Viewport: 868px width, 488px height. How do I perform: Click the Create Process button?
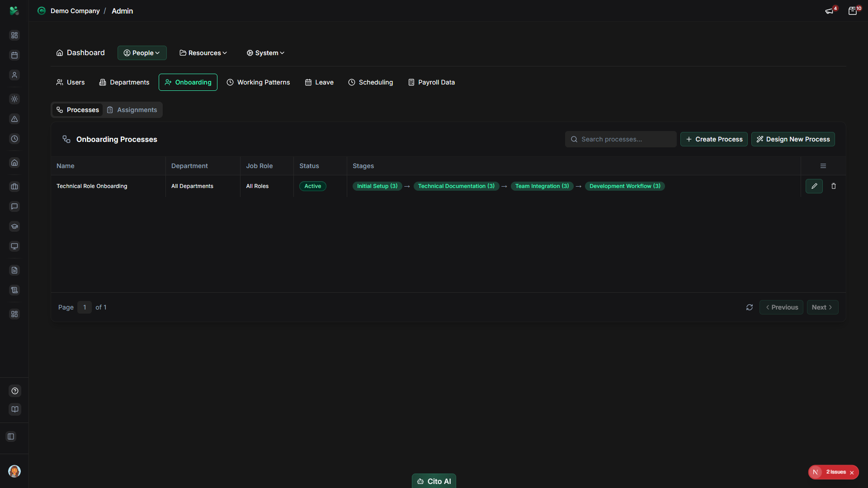click(714, 139)
